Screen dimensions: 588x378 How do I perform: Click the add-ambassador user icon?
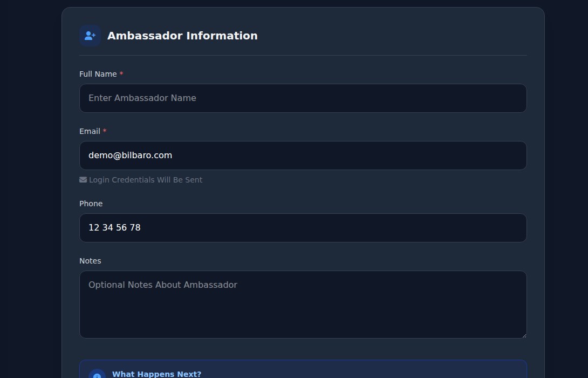coord(90,36)
